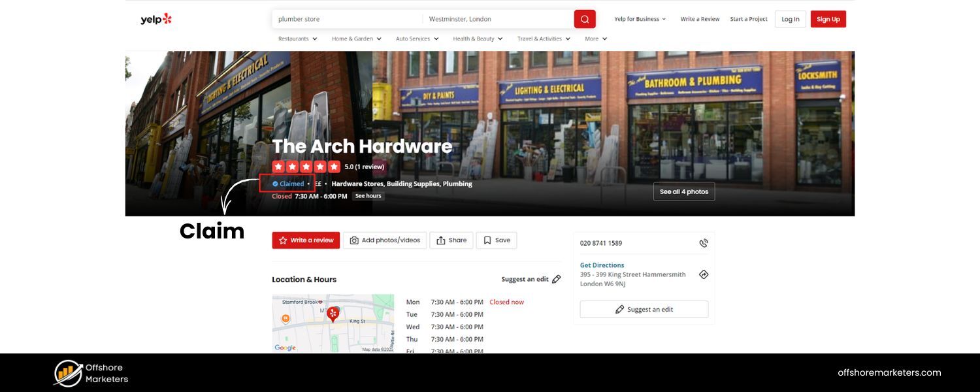Open sharing options via the Share icon

[441, 240]
